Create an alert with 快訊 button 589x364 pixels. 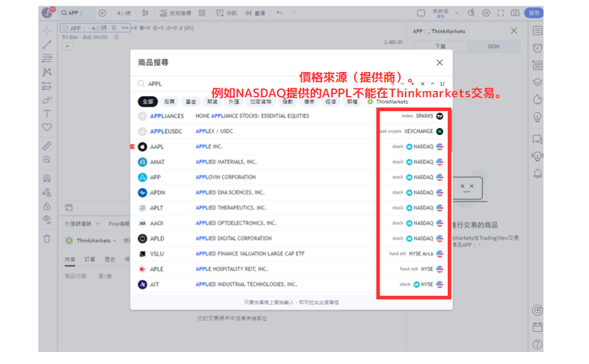[x=226, y=13]
